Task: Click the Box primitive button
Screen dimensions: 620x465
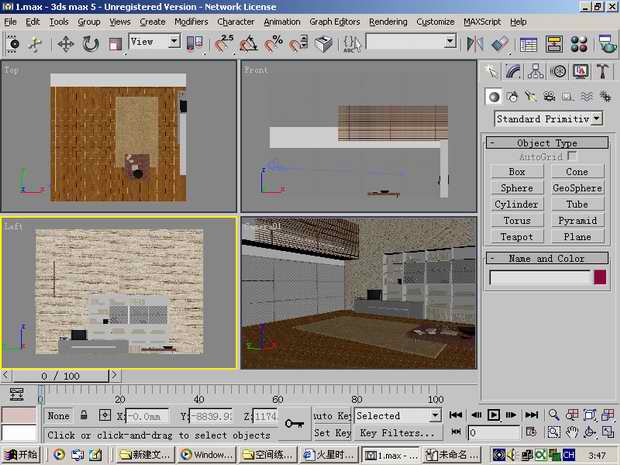Action: 517,172
